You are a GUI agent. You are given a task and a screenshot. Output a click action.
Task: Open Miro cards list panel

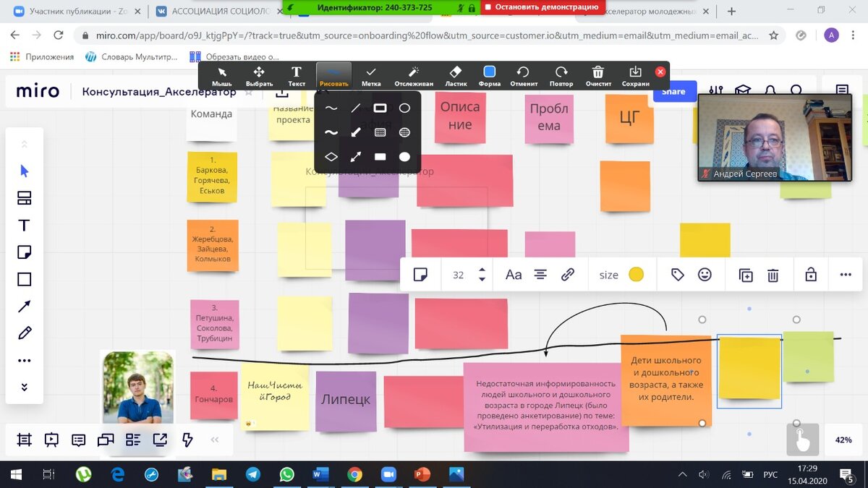point(133,439)
